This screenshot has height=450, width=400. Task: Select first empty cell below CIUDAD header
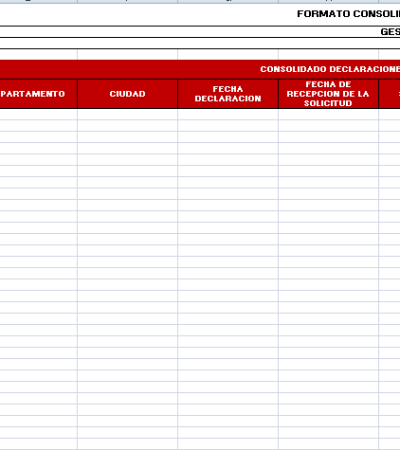coord(127,114)
